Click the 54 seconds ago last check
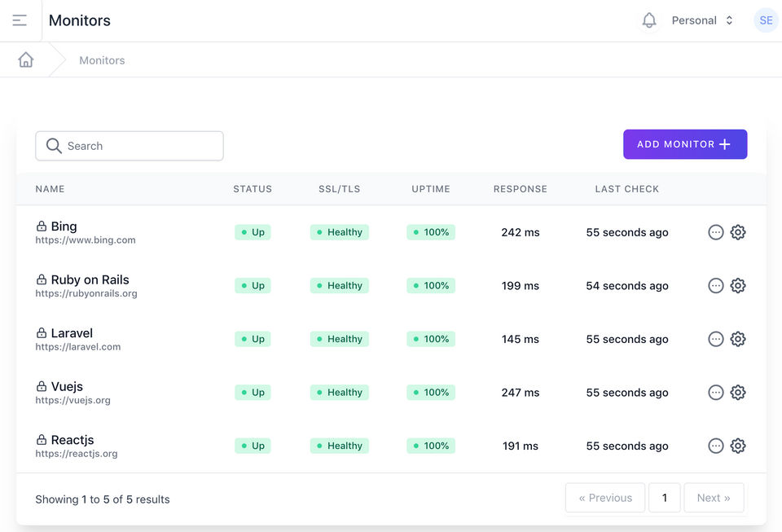This screenshot has width=782, height=532. point(627,286)
